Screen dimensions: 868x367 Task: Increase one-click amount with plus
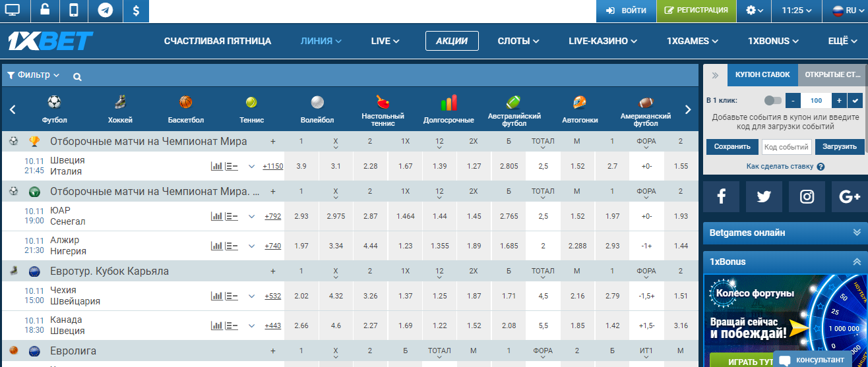(x=839, y=100)
